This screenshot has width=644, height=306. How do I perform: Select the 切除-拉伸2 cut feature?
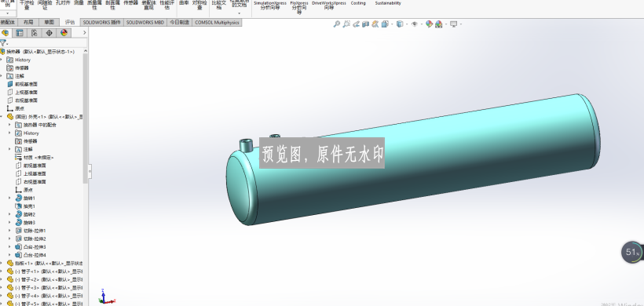tap(31, 239)
